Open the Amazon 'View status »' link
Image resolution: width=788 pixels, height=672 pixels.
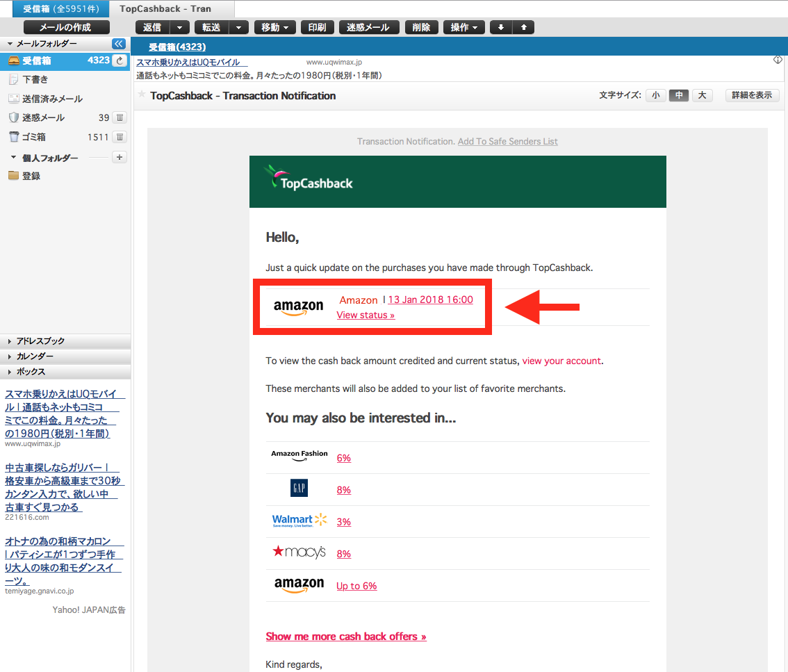[366, 315]
